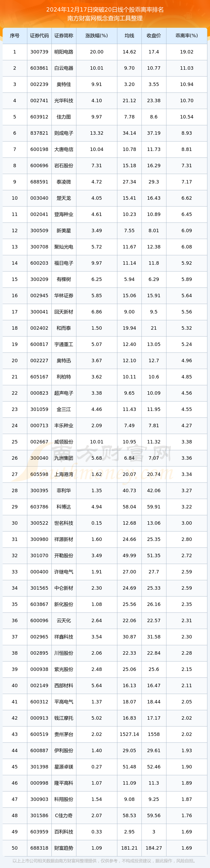This screenshot has width=210, height=868.
Task: Click stock name 开勒股份
Action: pyautogui.click(x=64, y=556)
